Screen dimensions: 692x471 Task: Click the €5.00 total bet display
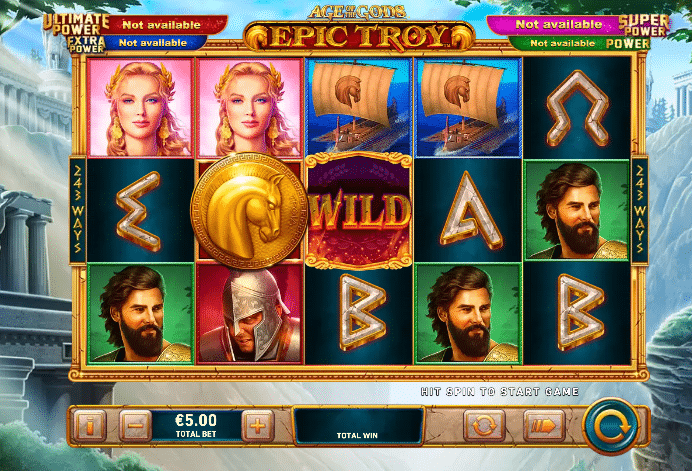coord(196,426)
